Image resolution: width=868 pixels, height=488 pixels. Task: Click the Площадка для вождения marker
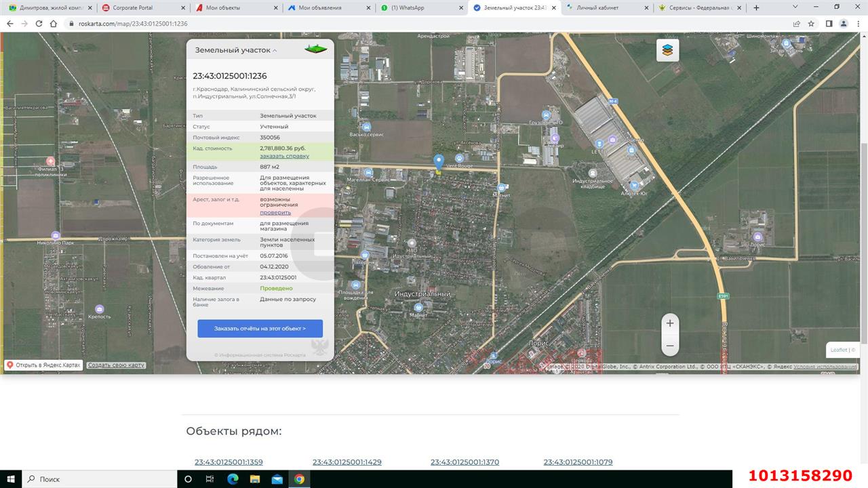tap(356, 285)
